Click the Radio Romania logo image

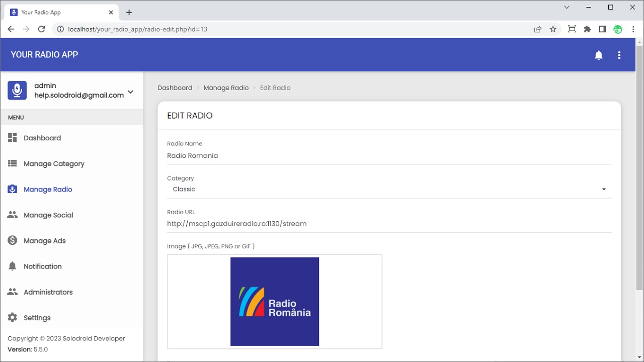tap(275, 302)
